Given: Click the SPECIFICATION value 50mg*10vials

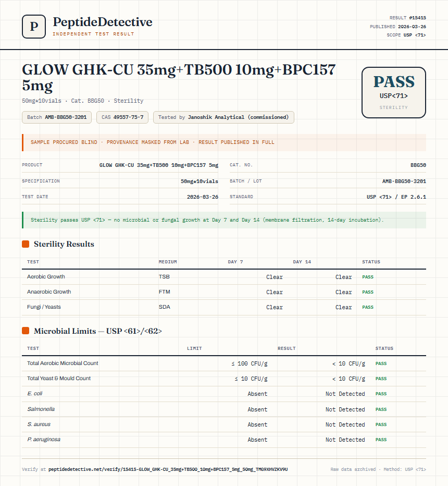Looking at the screenshot, I should coord(200,181).
